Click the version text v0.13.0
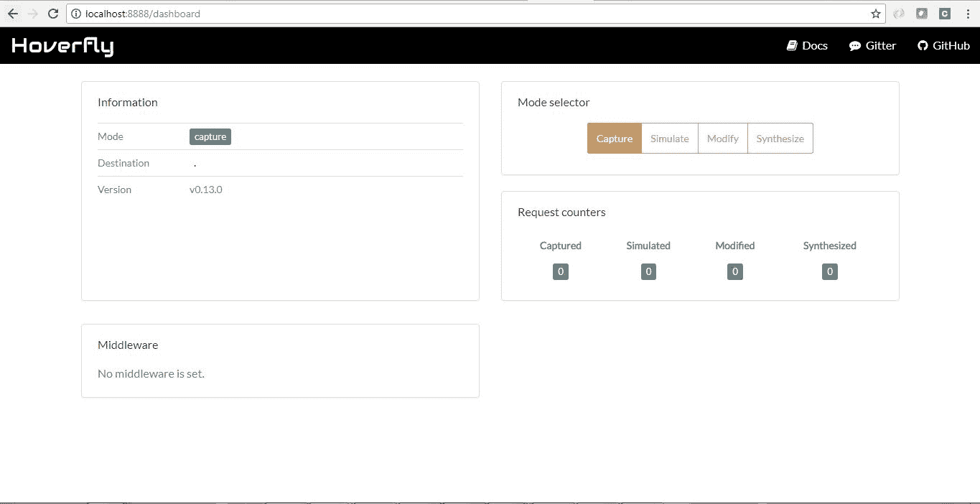 coord(206,190)
